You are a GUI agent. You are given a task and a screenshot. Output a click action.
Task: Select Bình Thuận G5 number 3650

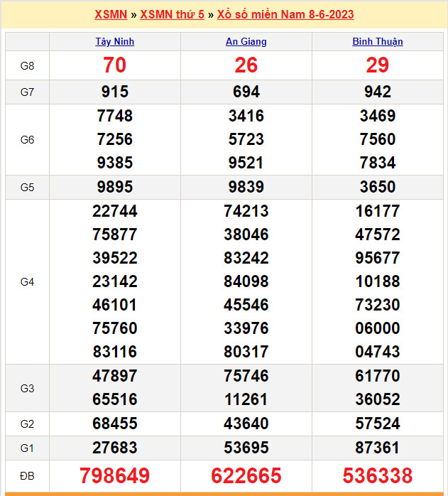coord(377,188)
